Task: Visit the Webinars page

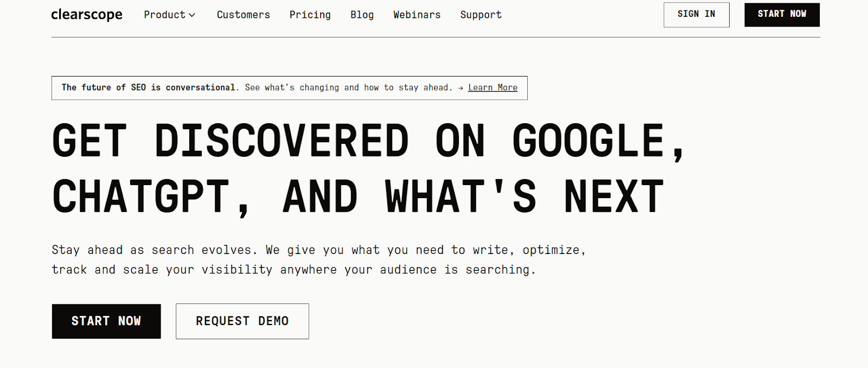Action: coord(417,15)
